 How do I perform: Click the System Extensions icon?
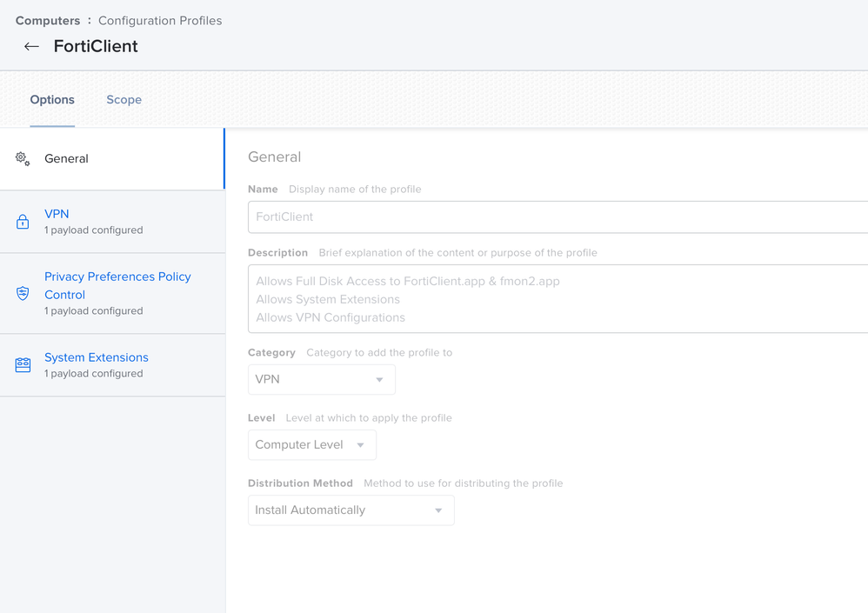pyautogui.click(x=23, y=365)
